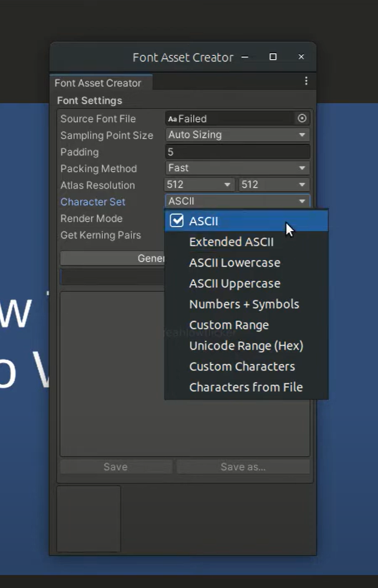The image size is (378, 588).
Task: Click the Source Font File label
Action: pos(98,119)
